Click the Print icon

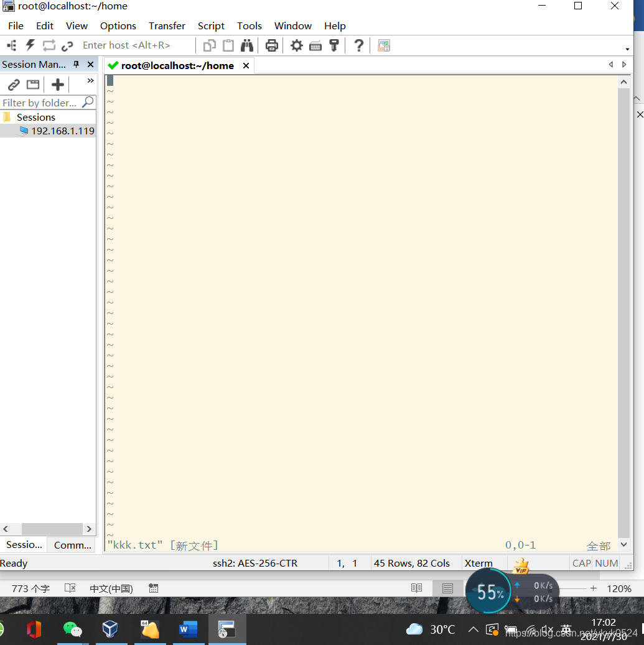point(271,45)
